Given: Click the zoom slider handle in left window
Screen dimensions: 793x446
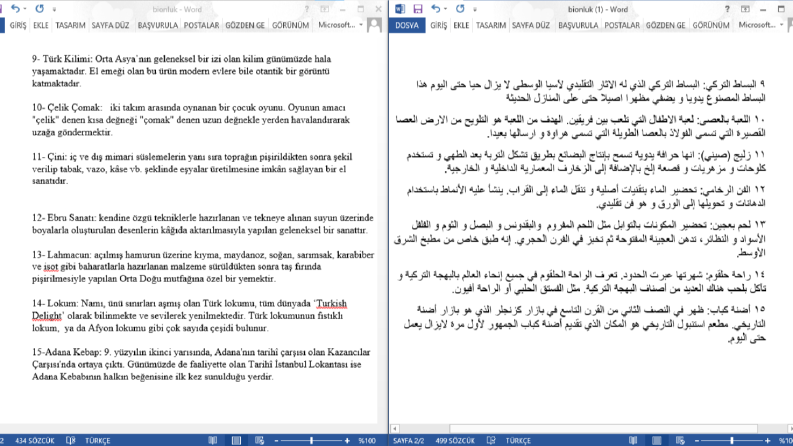Looking at the screenshot, I should pos(312,441).
